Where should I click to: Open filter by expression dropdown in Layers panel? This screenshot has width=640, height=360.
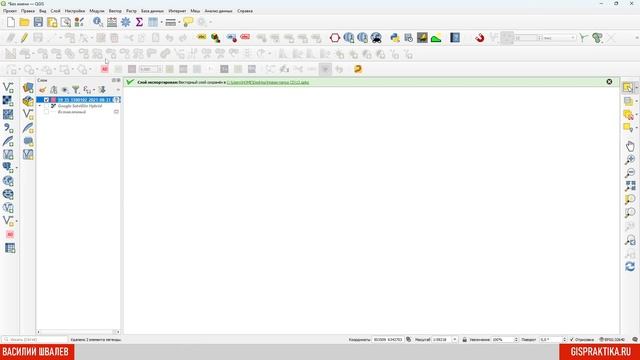[x=93, y=90]
